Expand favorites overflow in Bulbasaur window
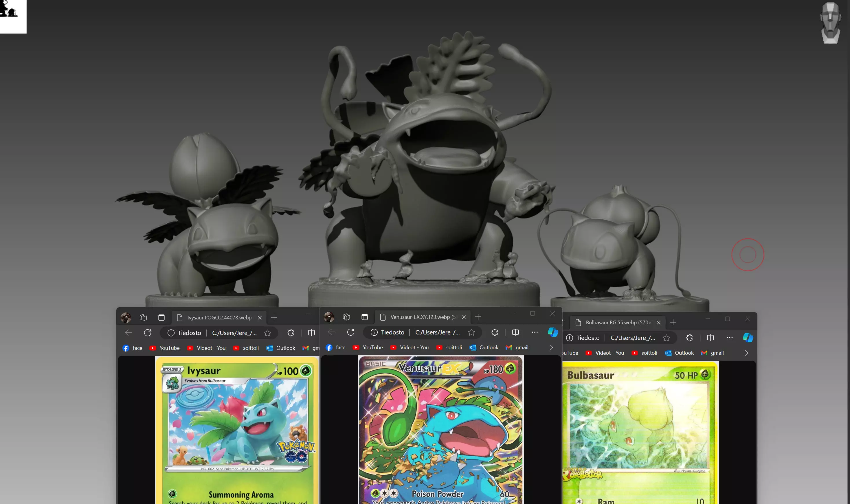Viewport: 850px width, 504px height. (746, 353)
